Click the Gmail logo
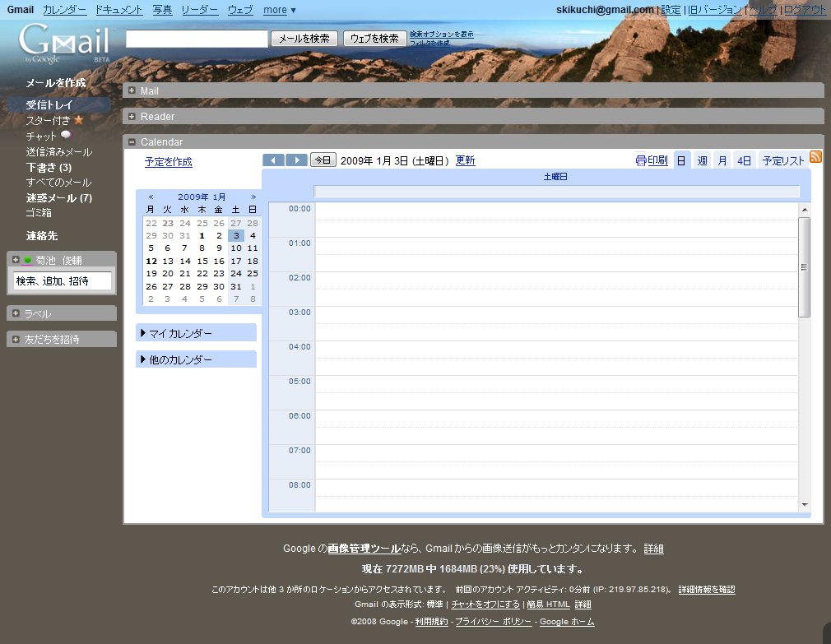This screenshot has width=831, height=644. [x=64, y=44]
